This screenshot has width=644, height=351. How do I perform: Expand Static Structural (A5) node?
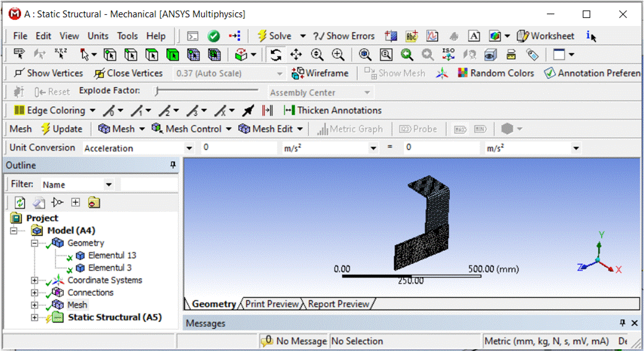point(35,318)
